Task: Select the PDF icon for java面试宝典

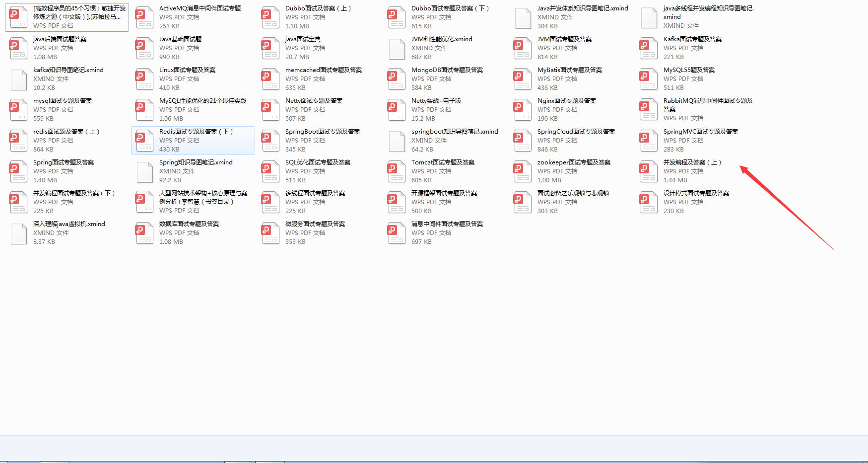Action: 270,48
